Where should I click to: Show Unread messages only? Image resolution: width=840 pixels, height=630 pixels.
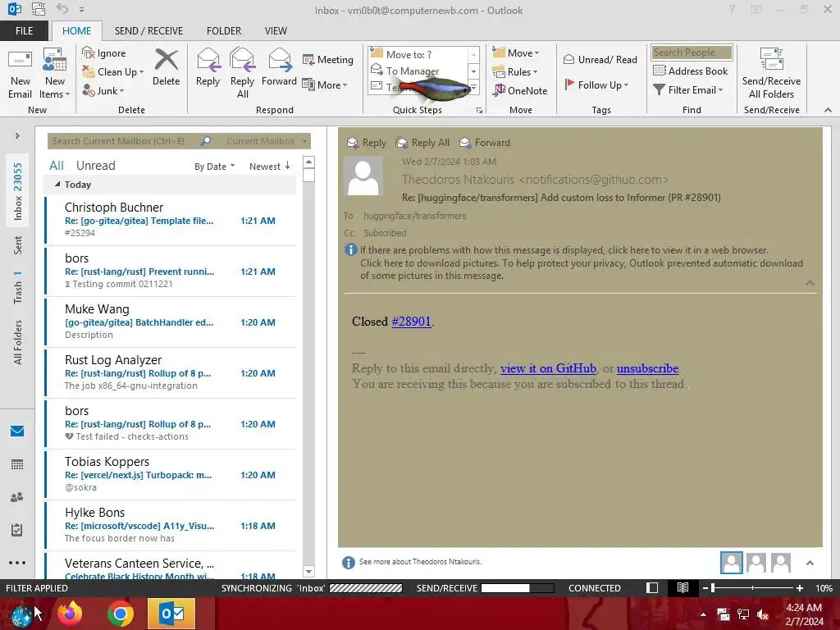click(x=95, y=166)
